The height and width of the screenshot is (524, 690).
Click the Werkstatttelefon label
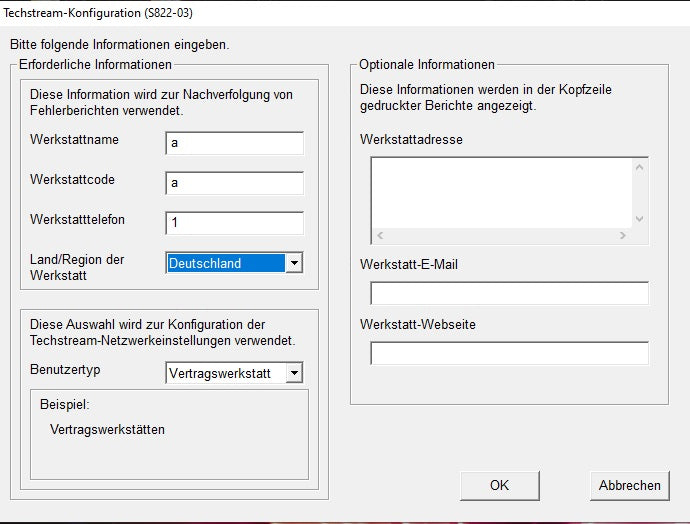click(77, 220)
